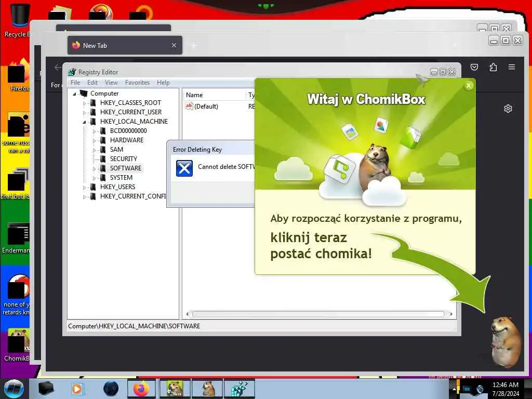This screenshot has height=399, width=532.
Task: Select HARDWARE key in tree
Action: (127, 140)
